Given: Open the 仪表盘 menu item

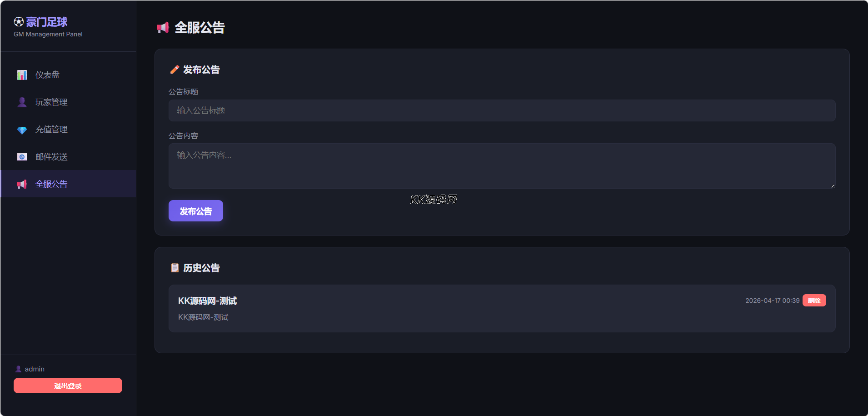Looking at the screenshot, I should (48, 75).
